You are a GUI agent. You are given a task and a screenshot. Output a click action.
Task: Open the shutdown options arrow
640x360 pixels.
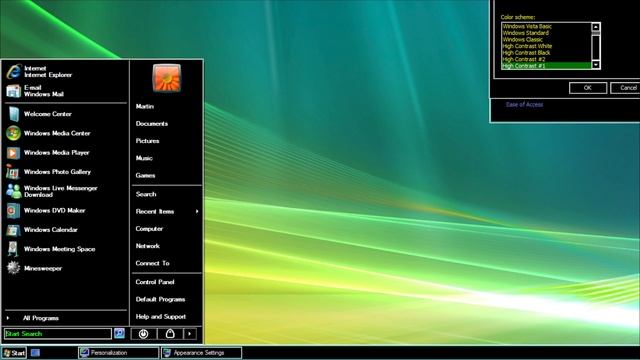point(190,334)
